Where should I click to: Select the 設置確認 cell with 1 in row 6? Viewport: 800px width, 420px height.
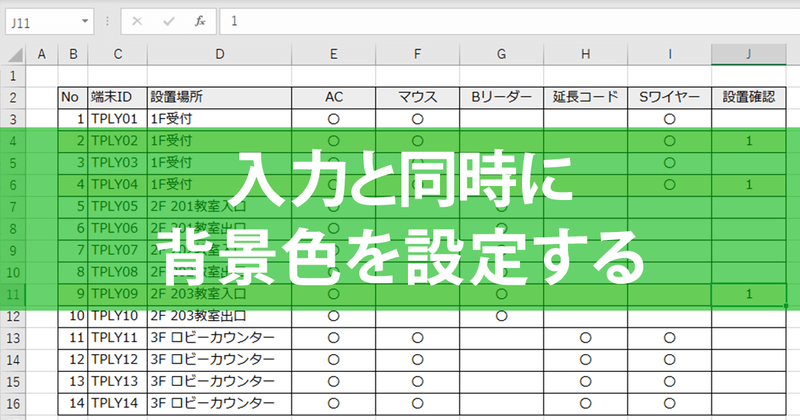(748, 185)
